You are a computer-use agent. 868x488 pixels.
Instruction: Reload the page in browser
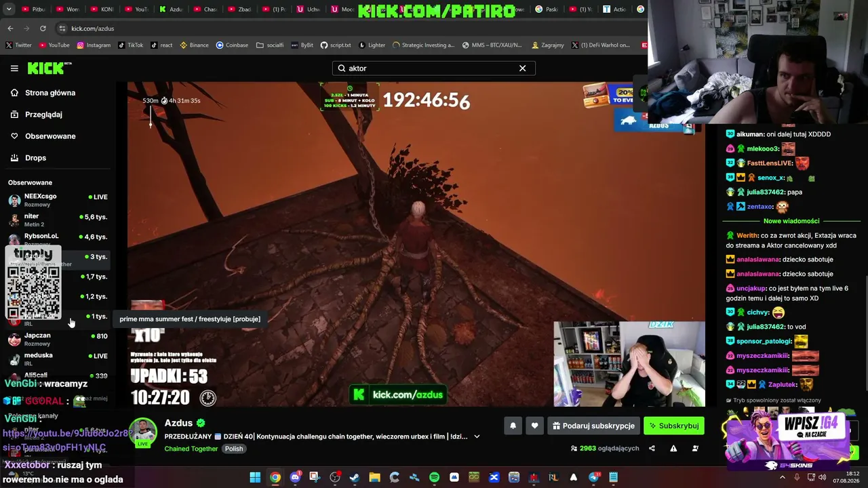(43, 28)
